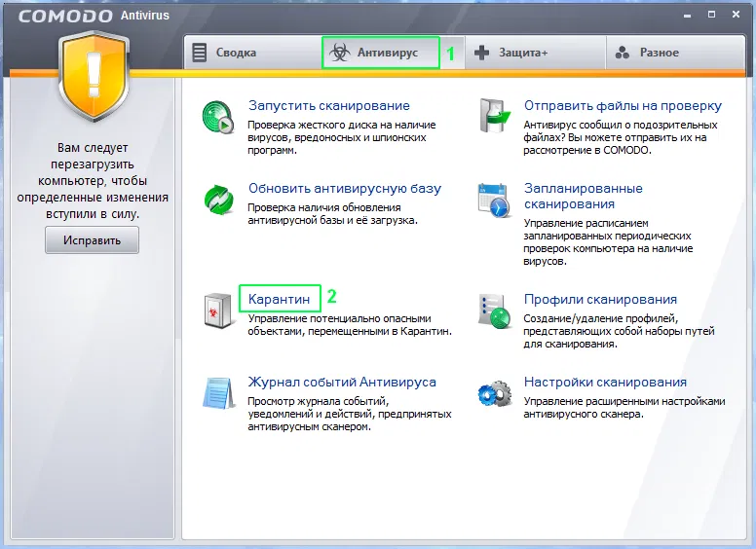This screenshot has width=756, height=549.
Task: Click the submit files document icon
Action: (495, 116)
